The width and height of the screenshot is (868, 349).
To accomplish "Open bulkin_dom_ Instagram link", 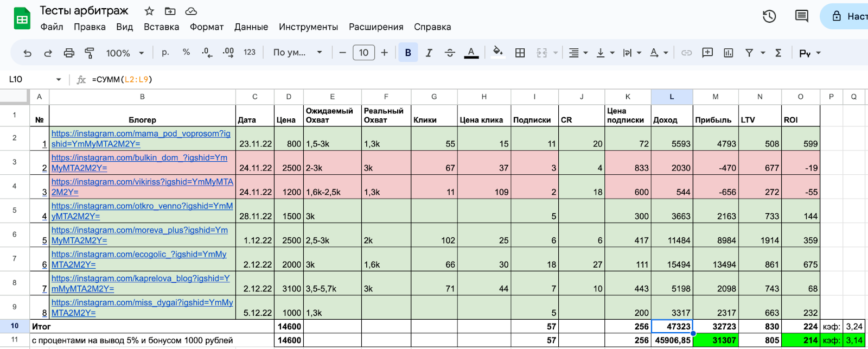I will point(139,163).
